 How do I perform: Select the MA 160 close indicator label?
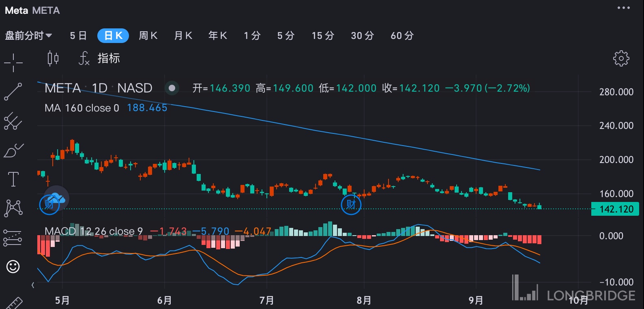click(82, 108)
